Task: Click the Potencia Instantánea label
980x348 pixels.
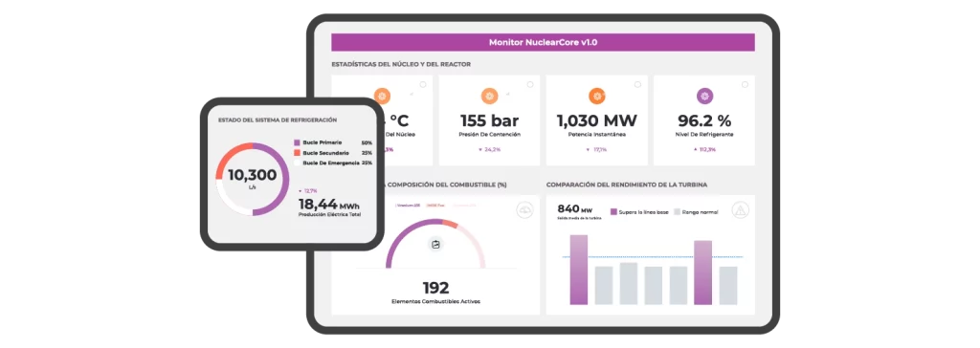Action: pyautogui.click(x=597, y=135)
